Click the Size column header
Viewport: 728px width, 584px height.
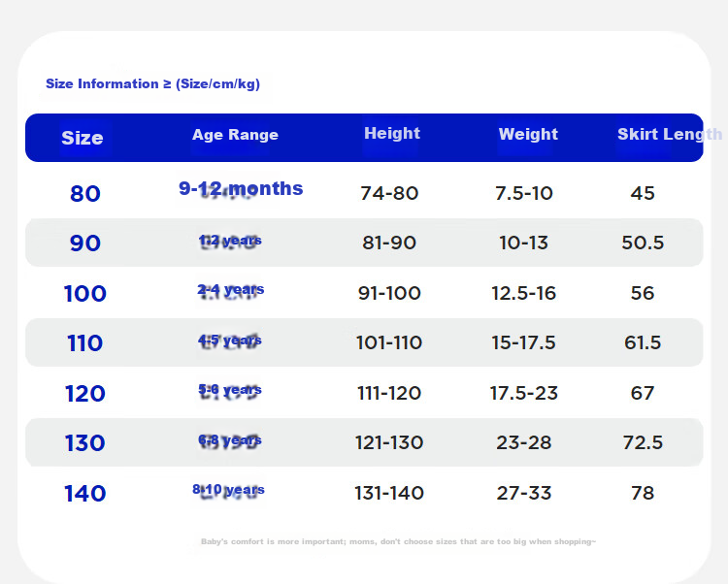83,138
